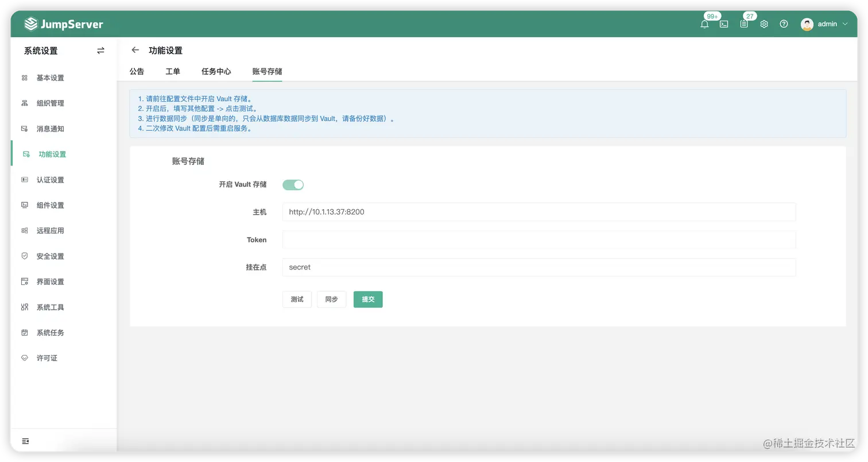The width and height of the screenshot is (868, 462).
Task: Click the 功能设置 sidebar icon
Action: tap(26, 154)
